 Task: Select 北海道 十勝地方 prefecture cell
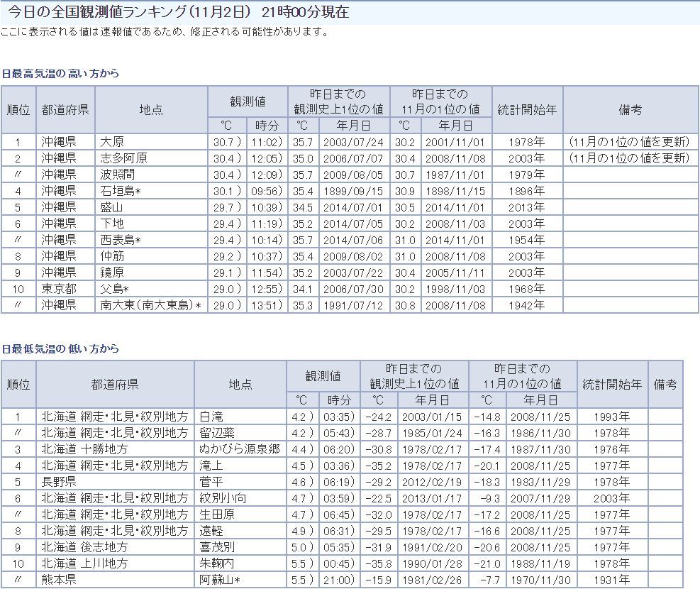115,449
